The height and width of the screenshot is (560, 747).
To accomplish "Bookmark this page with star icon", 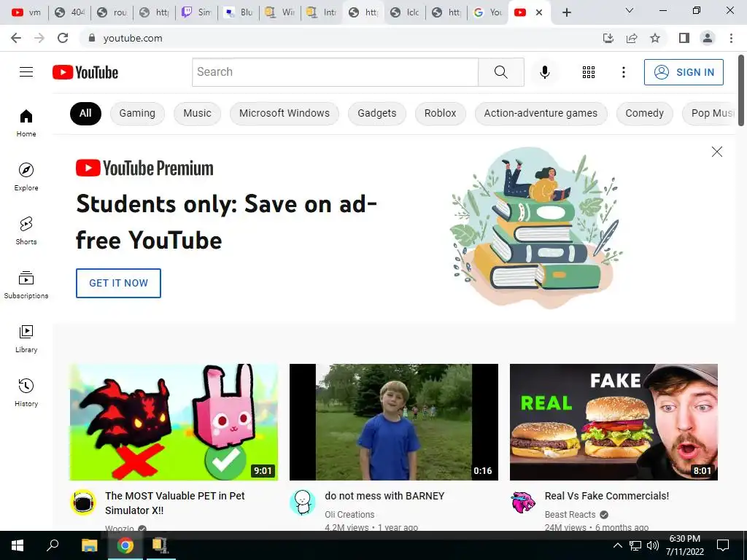I will 655,38.
